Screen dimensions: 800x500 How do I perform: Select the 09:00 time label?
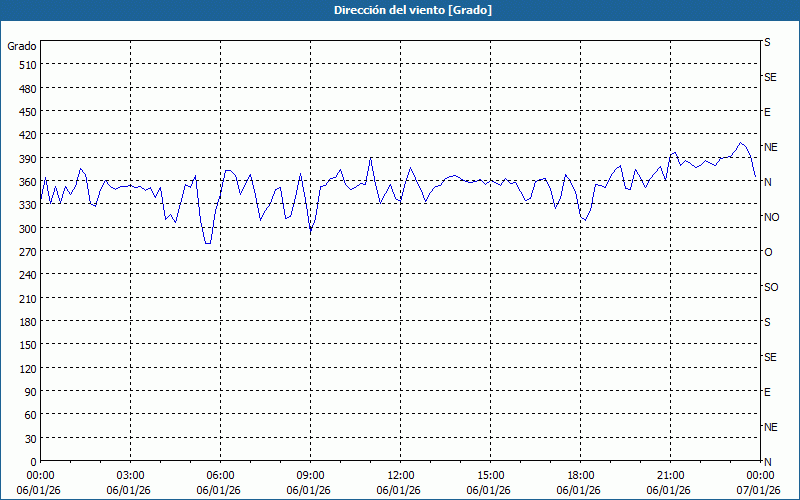(310, 475)
